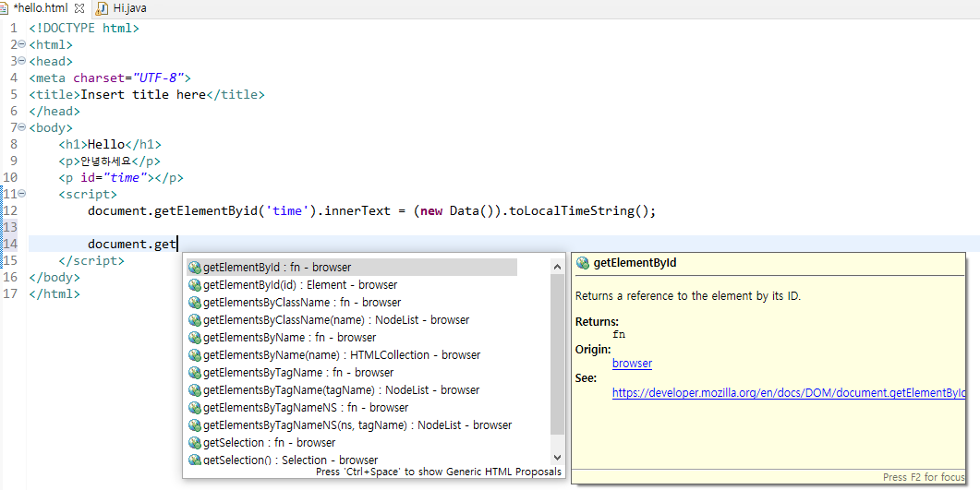The height and width of the screenshot is (490, 980).
Task: Click the getElementById documentation title
Action: click(635, 263)
